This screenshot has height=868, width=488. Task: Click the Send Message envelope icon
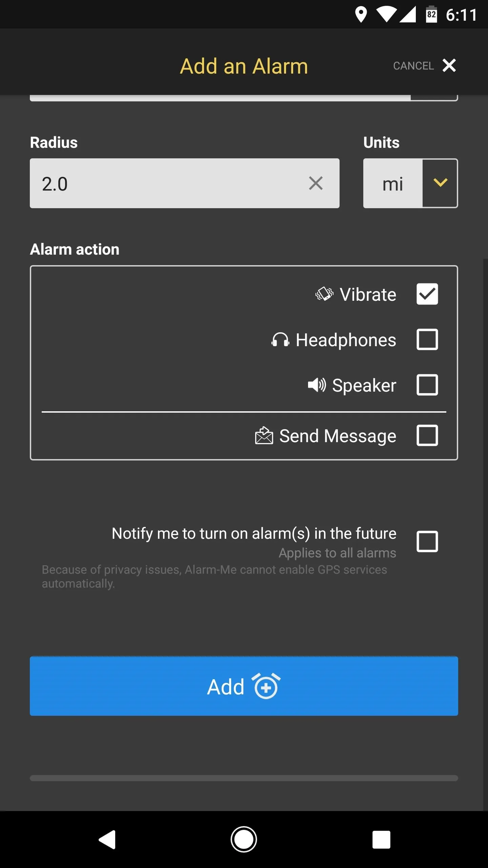264,435
